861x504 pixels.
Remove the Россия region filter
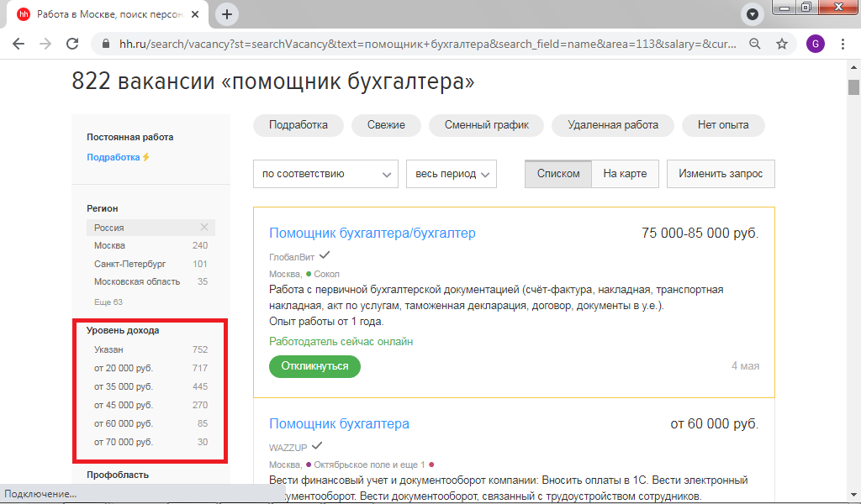203,228
